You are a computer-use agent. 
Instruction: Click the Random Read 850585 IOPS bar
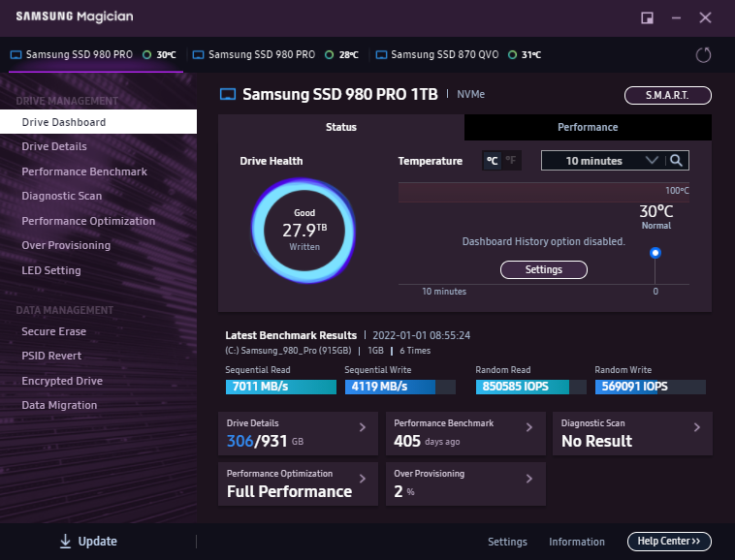coord(530,387)
